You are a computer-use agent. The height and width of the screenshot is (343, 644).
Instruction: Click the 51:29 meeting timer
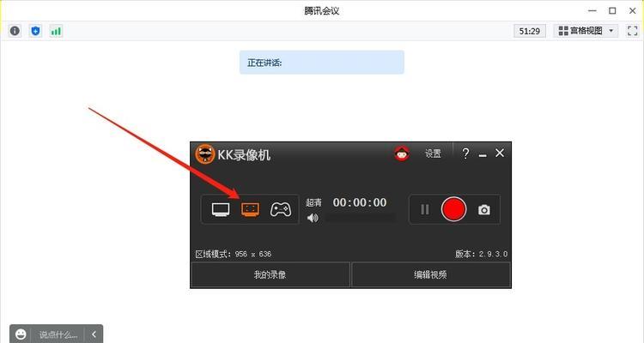530,31
